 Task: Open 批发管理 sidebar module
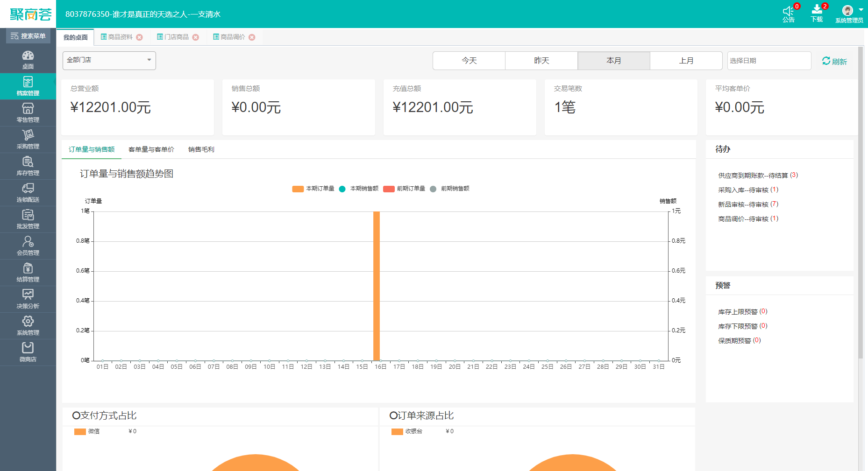(28, 219)
